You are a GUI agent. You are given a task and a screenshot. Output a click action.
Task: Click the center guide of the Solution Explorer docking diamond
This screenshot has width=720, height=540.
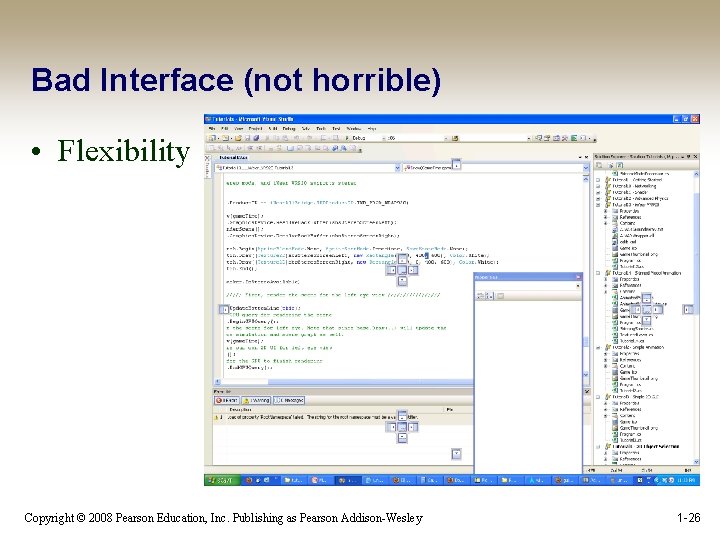[x=647, y=309]
